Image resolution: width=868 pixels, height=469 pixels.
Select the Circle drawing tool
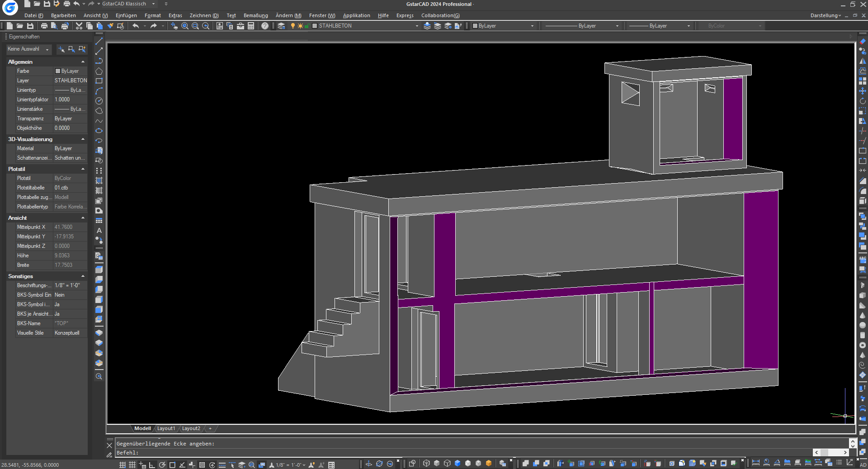99,101
